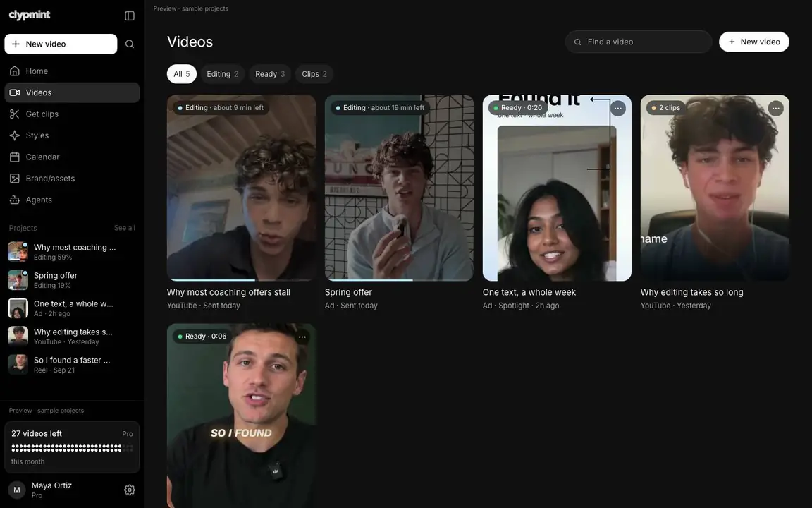Click the Styles sparkle icon

click(15, 135)
